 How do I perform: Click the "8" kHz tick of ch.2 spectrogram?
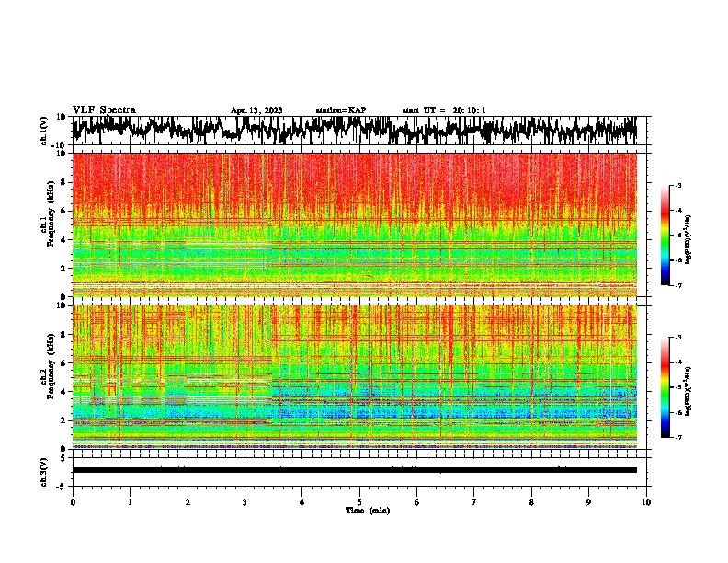tap(63, 335)
